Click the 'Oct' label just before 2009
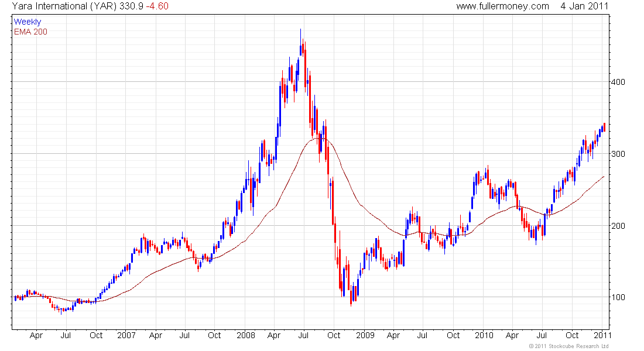Image resolution: width=644 pixels, height=351 pixels. (x=334, y=335)
